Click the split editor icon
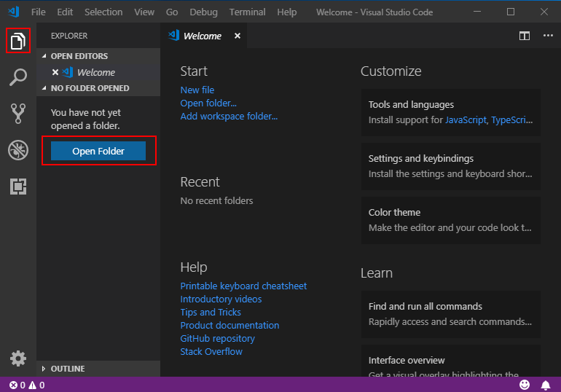This screenshot has width=561, height=392. (525, 36)
